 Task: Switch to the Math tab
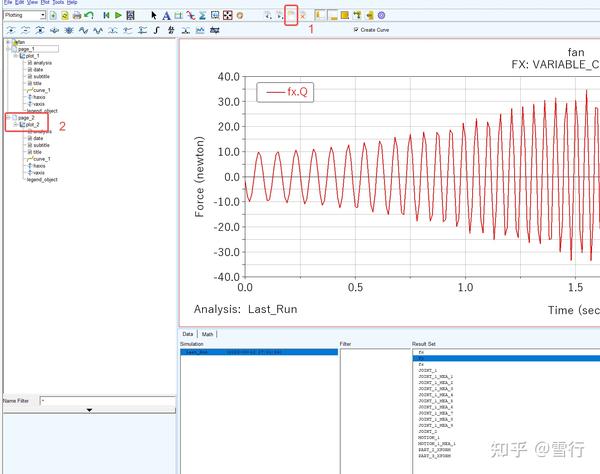(207, 334)
